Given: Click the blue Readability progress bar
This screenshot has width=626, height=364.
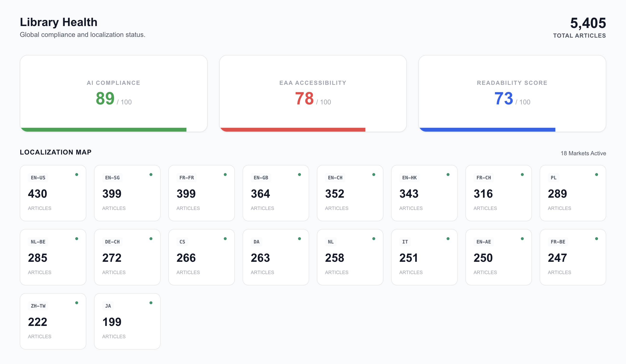Looking at the screenshot, I should pyautogui.click(x=487, y=130).
